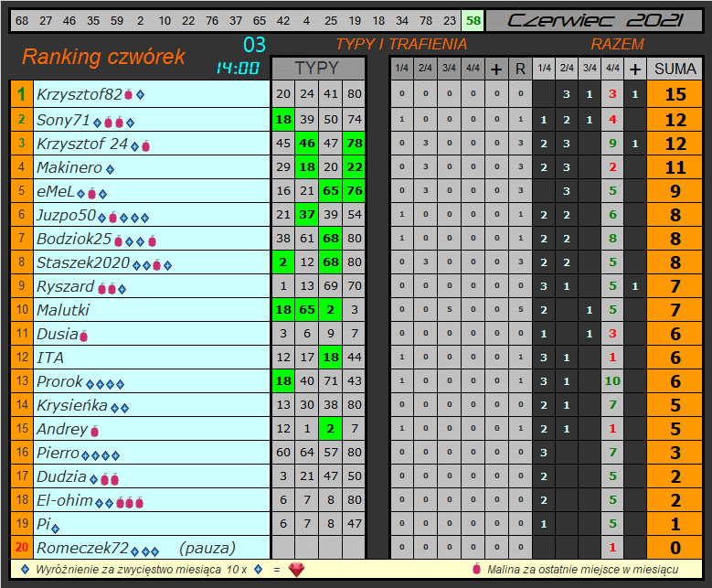The width and height of the screenshot is (712, 588).
Task: Click the raspberry icon next to Andrey
Action: tap(94, 431)
